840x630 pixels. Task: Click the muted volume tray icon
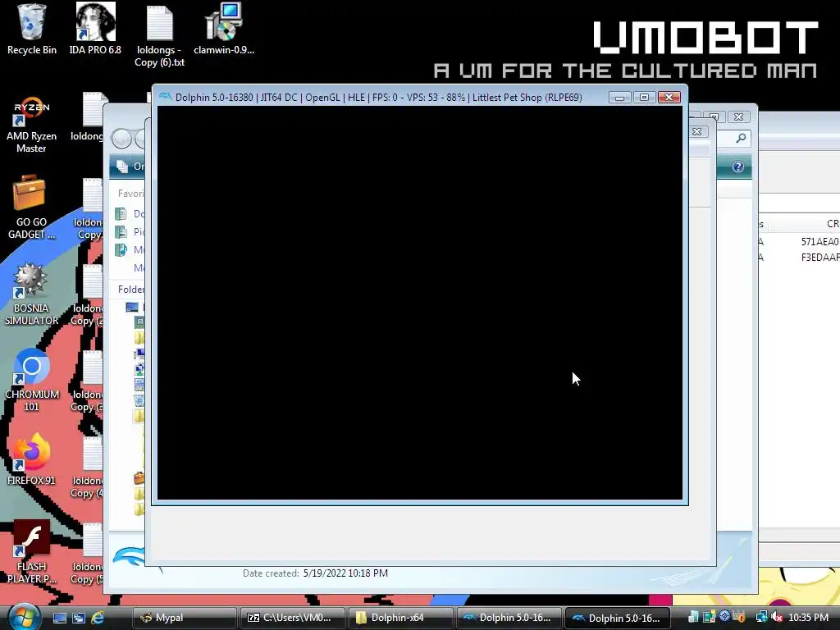pyautogui.click(x=777, y=617)
